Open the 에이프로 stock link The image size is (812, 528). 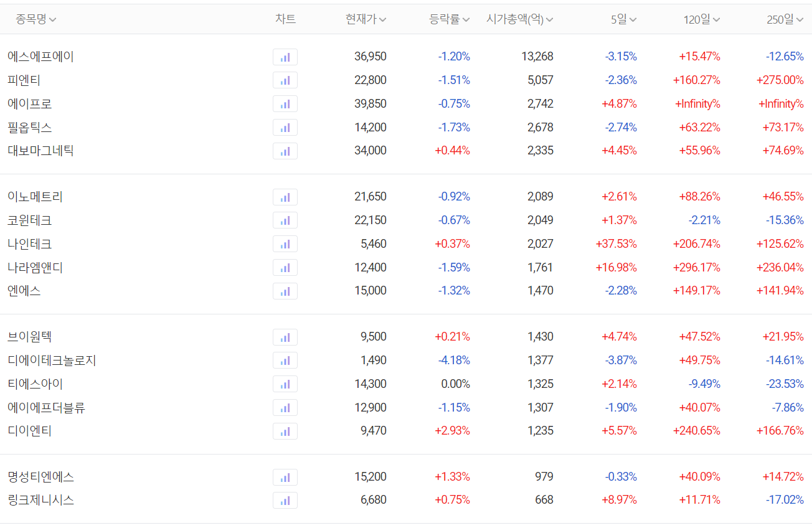coord(30,104)
